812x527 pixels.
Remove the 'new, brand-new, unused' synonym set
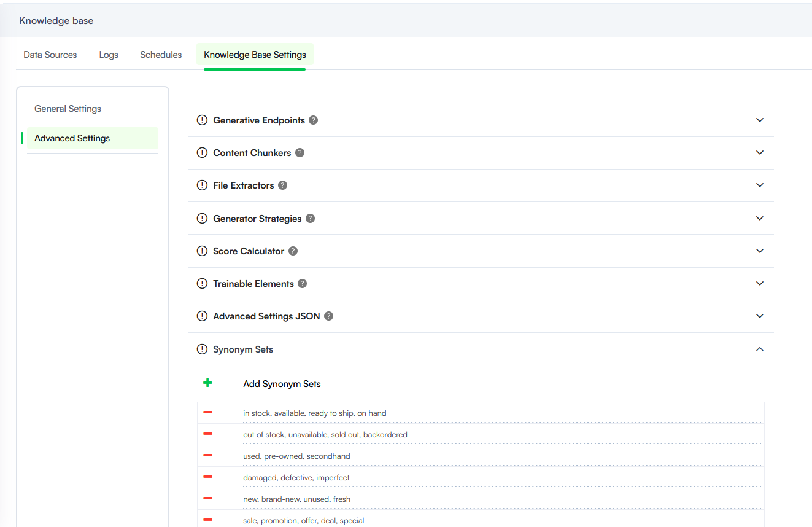(207, 499)
